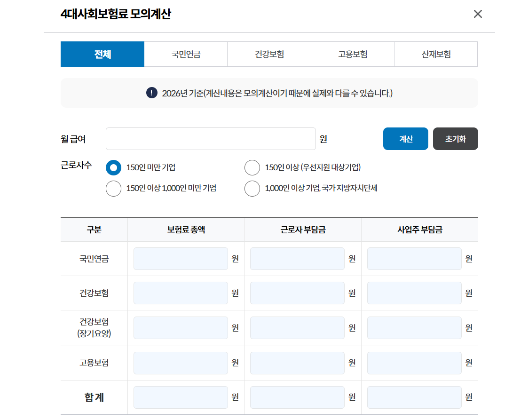The height and width of the screenshot is (420, 528).
Task: Click 초기화 to reset the form
Action: pos(455,139)
